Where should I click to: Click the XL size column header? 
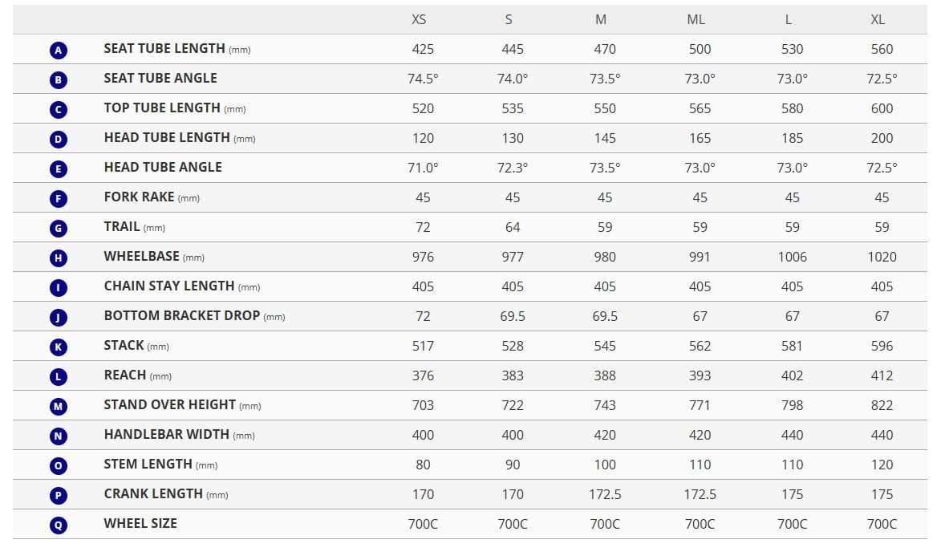click(878, 19)
